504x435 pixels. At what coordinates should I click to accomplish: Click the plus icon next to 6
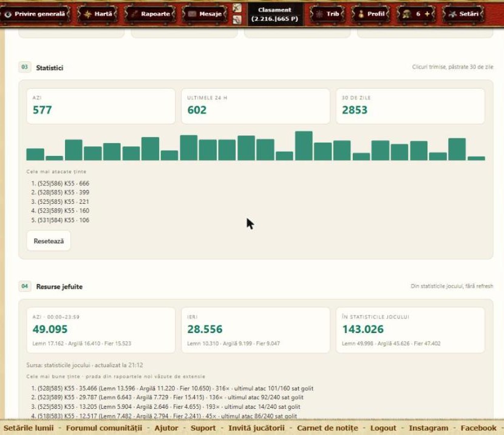click(x=427, y=14)
